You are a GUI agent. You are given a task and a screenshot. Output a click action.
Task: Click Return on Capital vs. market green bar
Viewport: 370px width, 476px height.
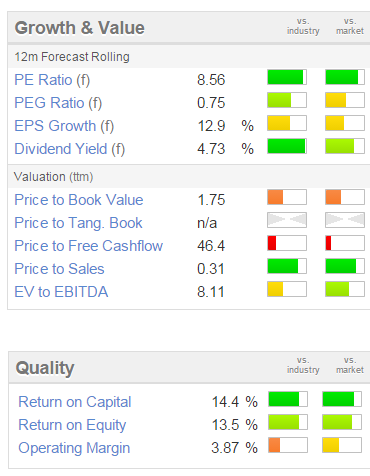tap(342, 399)
